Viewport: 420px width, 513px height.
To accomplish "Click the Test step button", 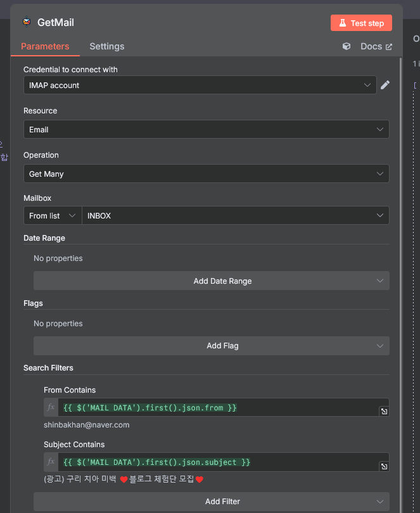I will 361,23.
